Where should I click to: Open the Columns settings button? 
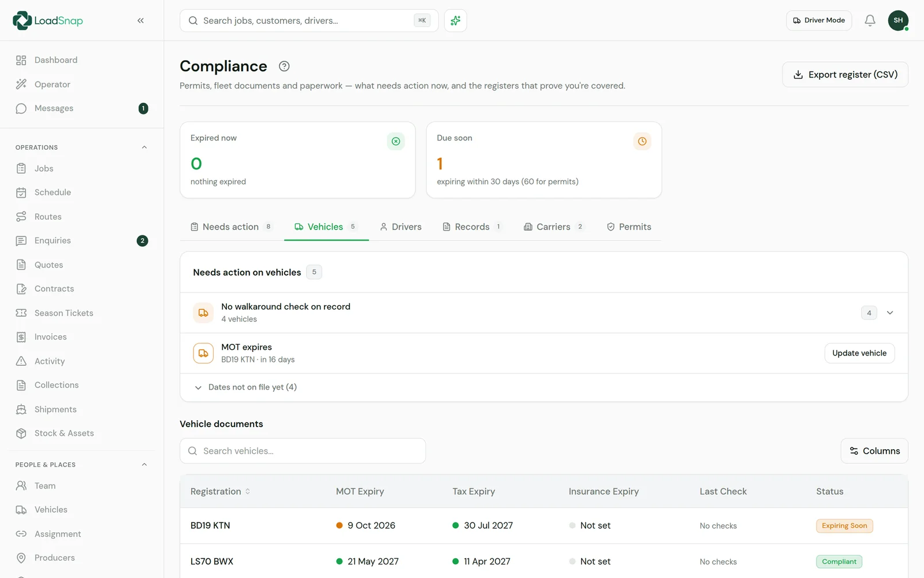[x=874, y=451]
